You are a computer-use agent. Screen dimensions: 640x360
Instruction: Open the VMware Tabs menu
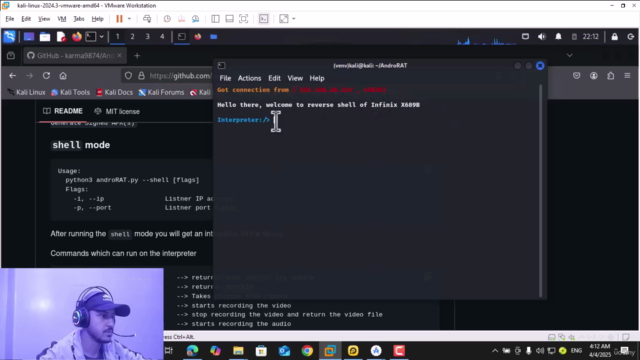(79, 19)
